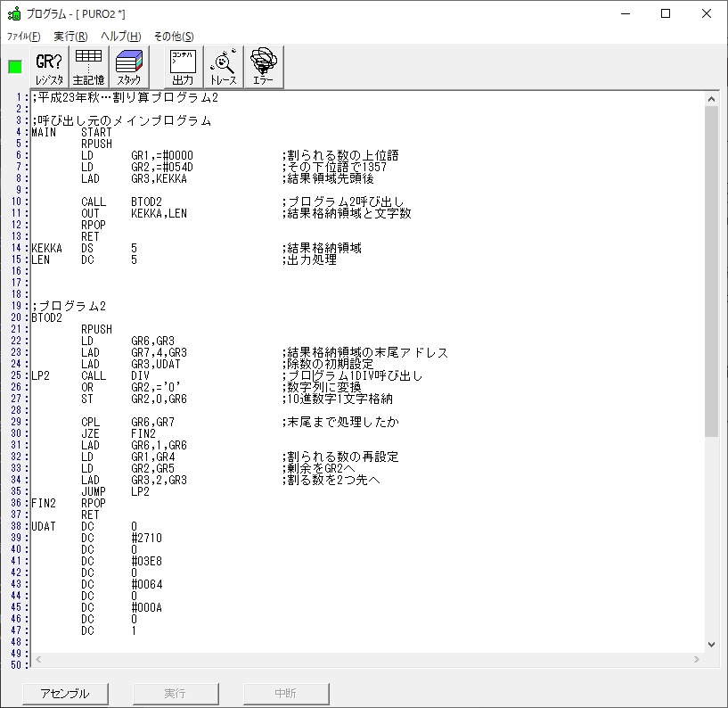
Task: Click the 'OR GR2,='0'' instruction
Action: pos(131,388)
